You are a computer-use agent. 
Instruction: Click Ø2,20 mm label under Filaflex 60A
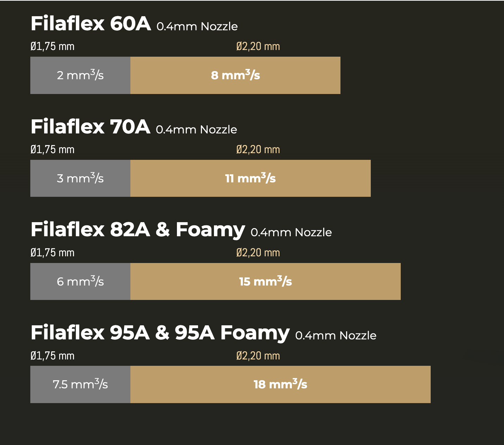coord(258,46)
